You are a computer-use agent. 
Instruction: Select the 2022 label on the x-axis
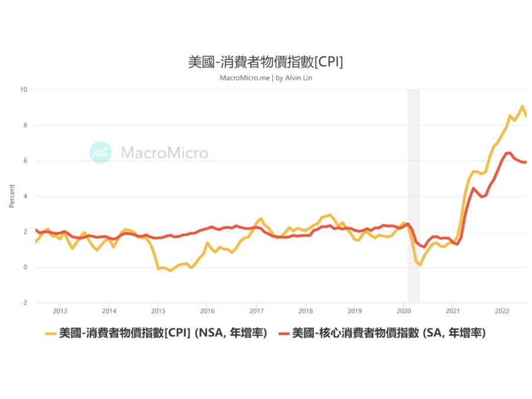pos(502,311)
